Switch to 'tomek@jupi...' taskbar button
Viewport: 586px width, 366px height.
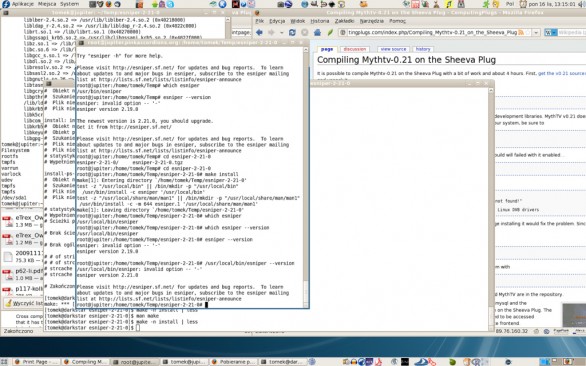[x=184, y=362]
